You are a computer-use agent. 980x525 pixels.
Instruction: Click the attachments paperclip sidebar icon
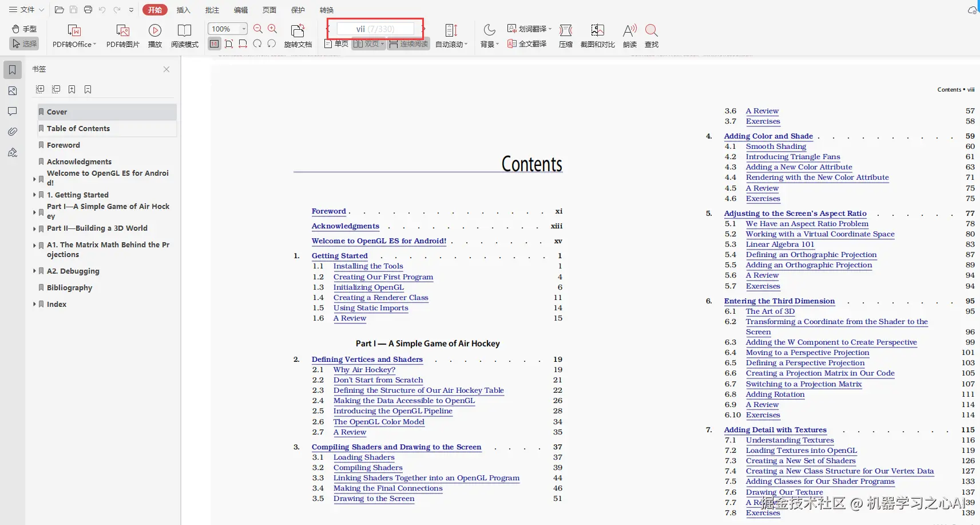[13, 132]
